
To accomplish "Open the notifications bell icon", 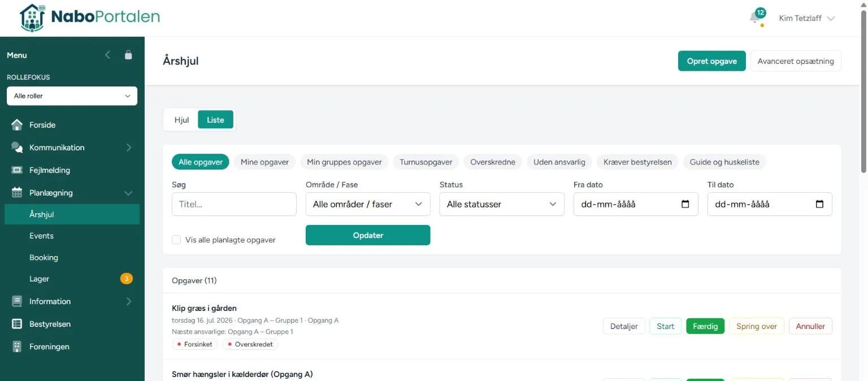I will pyautogui.click(x=755, y=18).
